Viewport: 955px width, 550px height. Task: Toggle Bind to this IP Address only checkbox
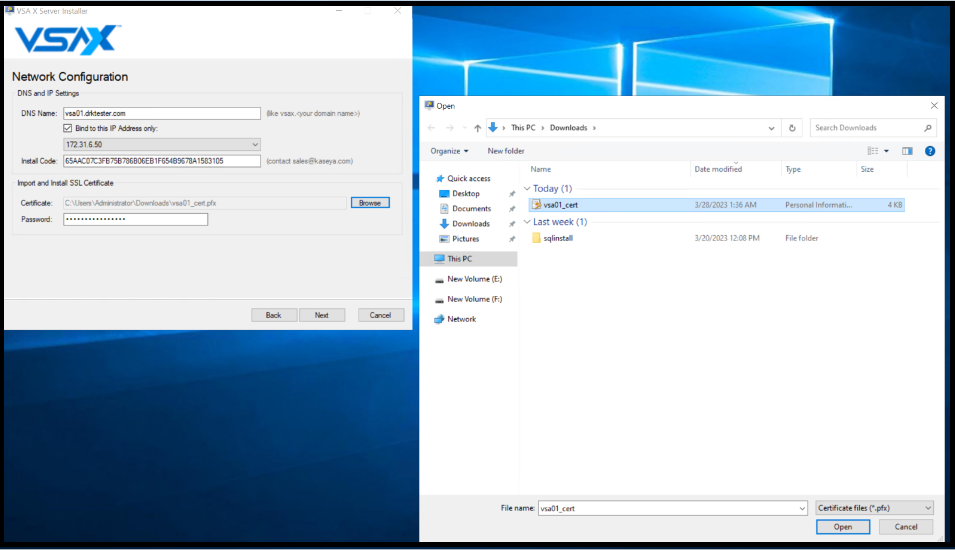(68, 129)
